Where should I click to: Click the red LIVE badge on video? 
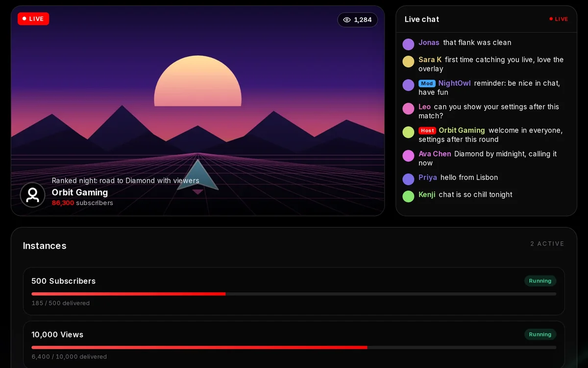point(33,19)
